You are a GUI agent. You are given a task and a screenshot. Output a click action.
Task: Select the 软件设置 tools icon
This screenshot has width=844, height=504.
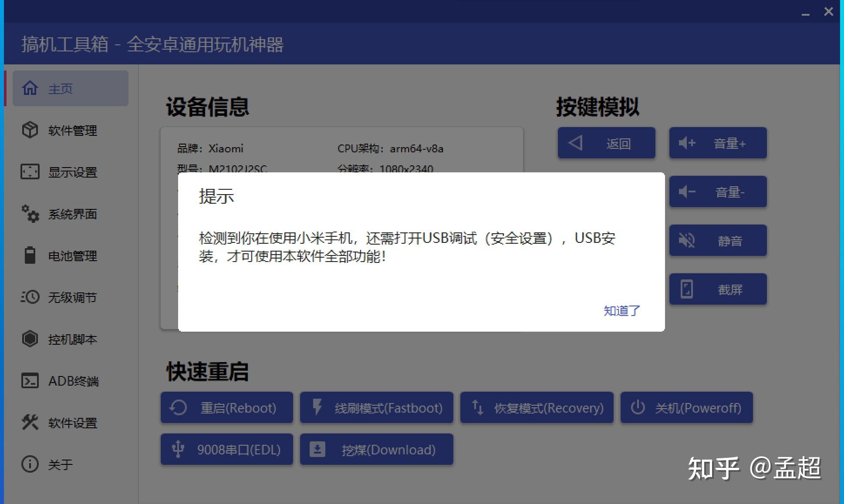coord(30,422)
